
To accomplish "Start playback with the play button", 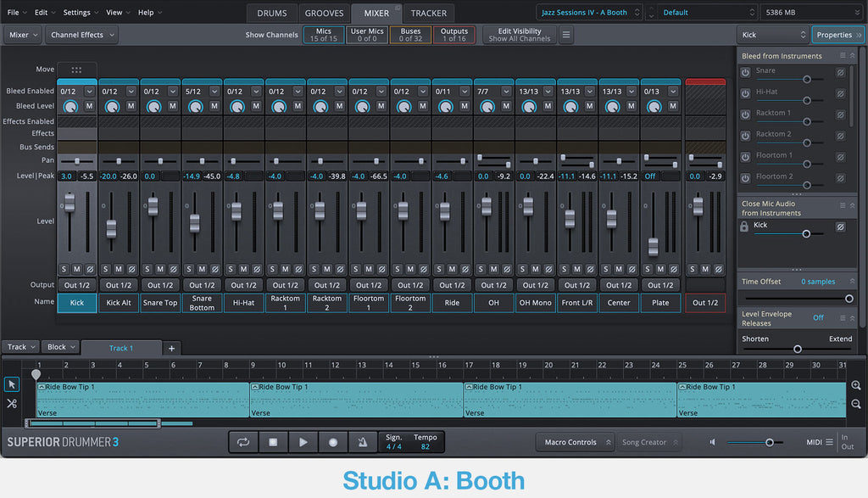I will tap(303, 442).
